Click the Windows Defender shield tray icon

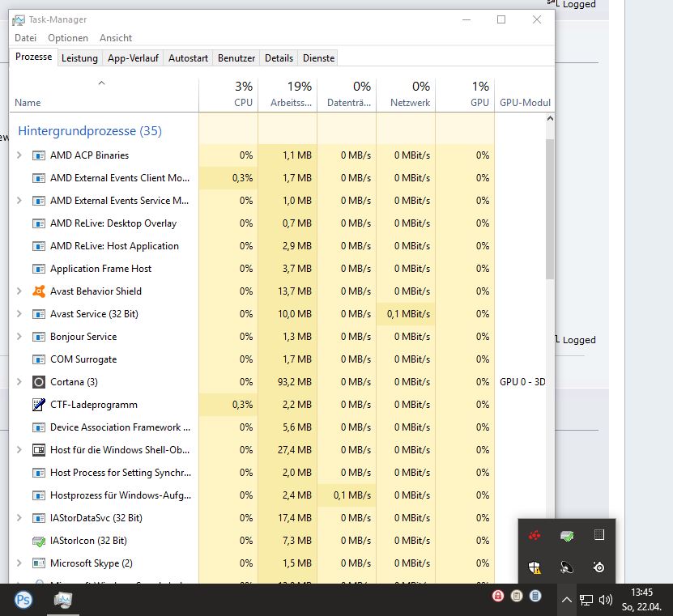click(535, 567)
